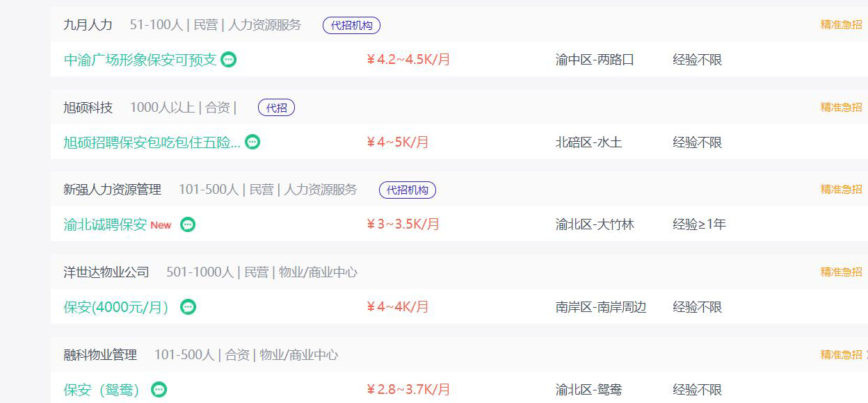This screenshot has width=868, height=403.
Task: Click 精准急招 tag on 洋世达物业公司 row
Action: pos(841,272)
